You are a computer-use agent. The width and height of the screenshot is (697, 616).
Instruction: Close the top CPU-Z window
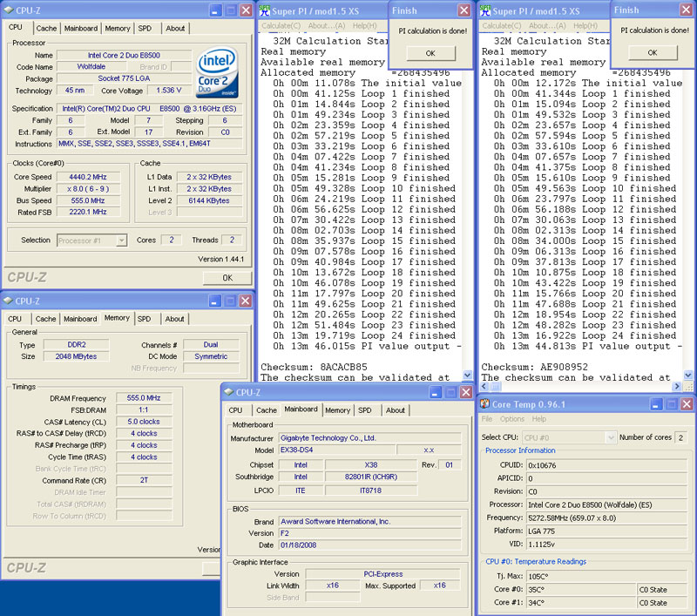click(246, 10)
